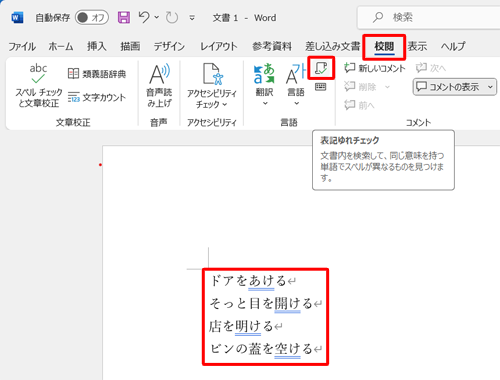This screenshot has height=380, width=500.
Task: Open the 参考資料 tab
Action: click(272, 46)
